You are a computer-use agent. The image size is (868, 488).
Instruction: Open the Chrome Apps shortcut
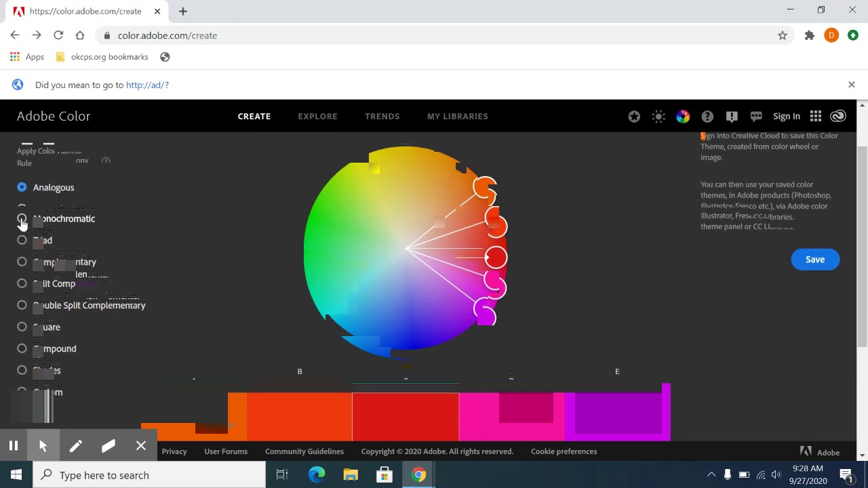point(27,57)
